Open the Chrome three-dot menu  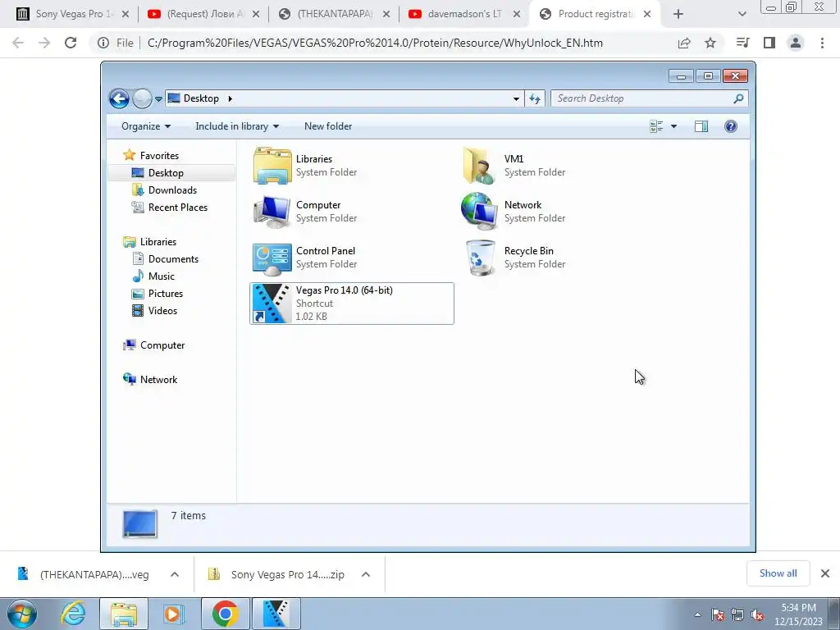pyautogui.click(x=822, y=43)
